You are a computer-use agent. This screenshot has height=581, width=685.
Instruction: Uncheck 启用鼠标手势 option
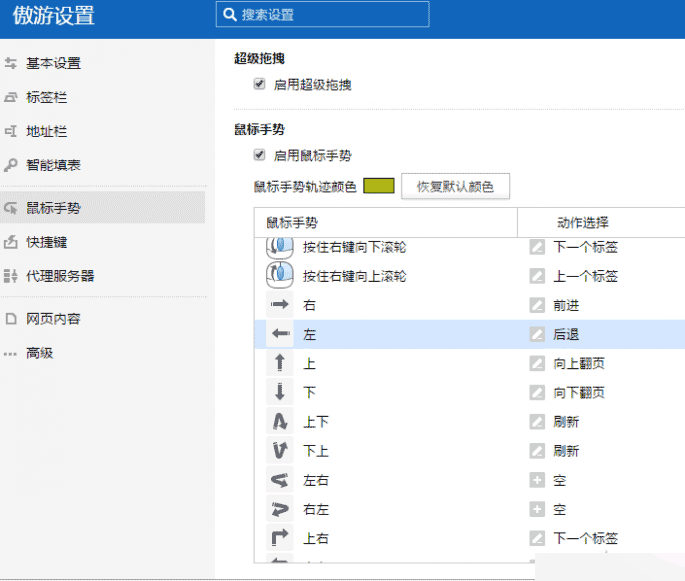[x=260, y=156]
